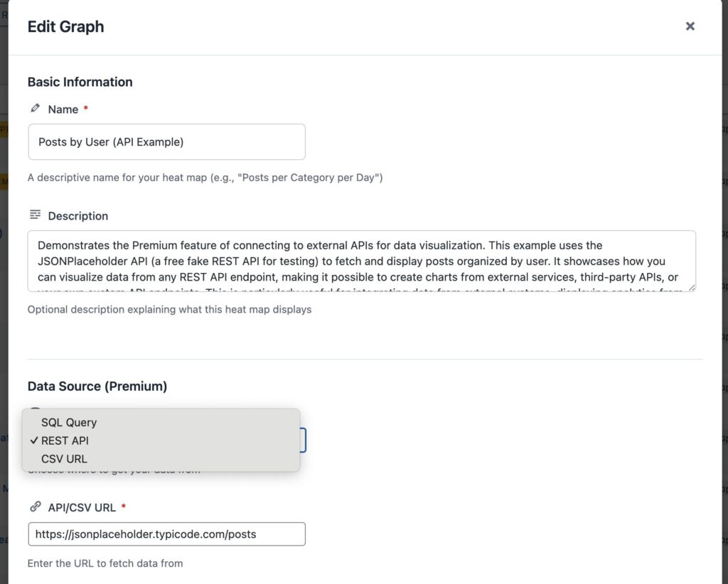Click the jsonplaceholder URL input field
Image resolution: width=728 pixels, height=584 pixels.
[x=166, y=534]
